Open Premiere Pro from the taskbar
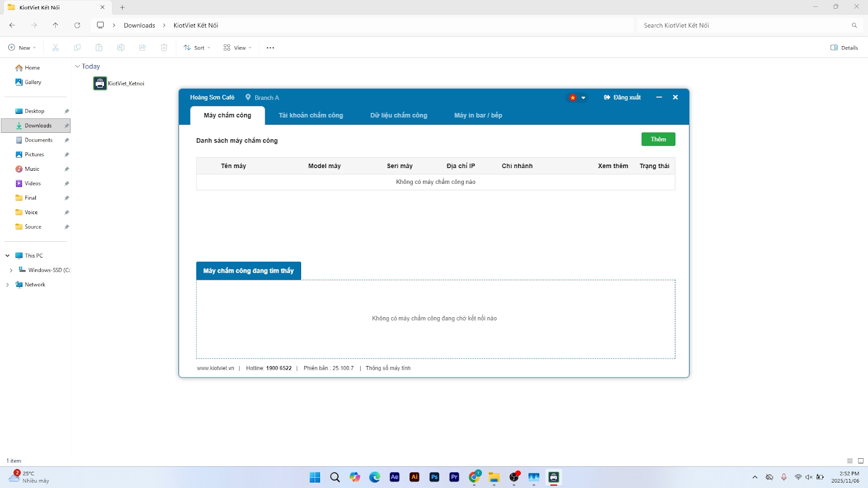The height and width of the screenshot is (488, 868). [x=454, y=477]
